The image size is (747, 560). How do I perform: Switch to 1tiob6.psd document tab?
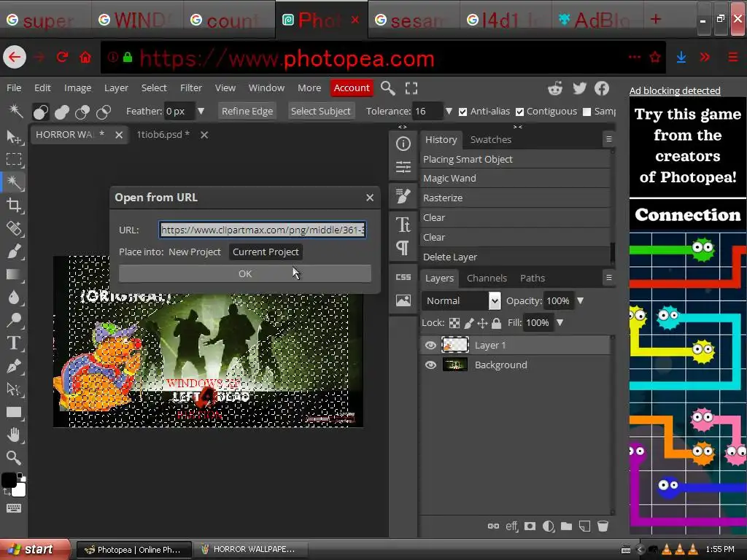(x=163, y=135)
